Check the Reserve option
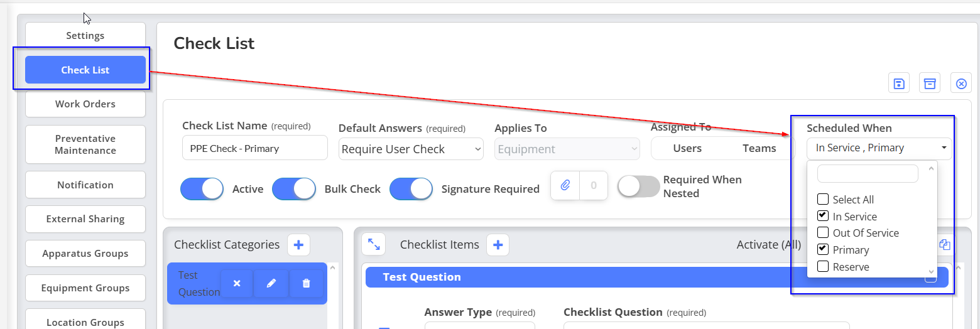Viewport: 980px width, 329px height. pyautogui.click(x=823, y=267)
